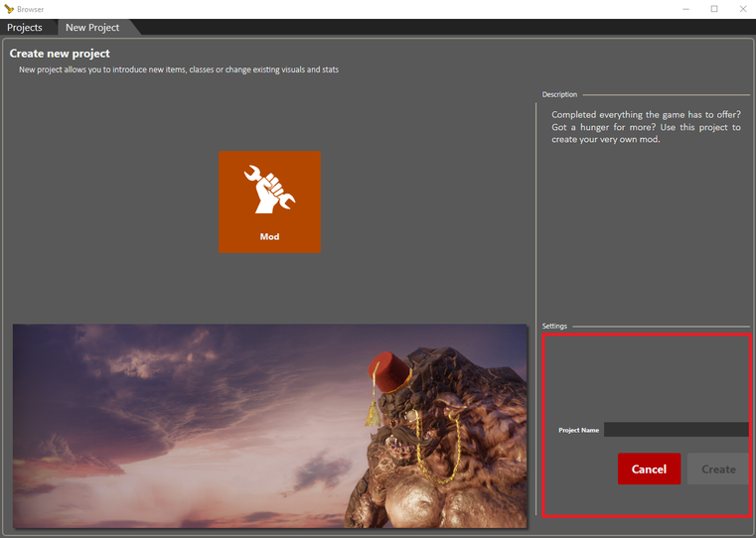Click the Settings section header

pos(554,327)
